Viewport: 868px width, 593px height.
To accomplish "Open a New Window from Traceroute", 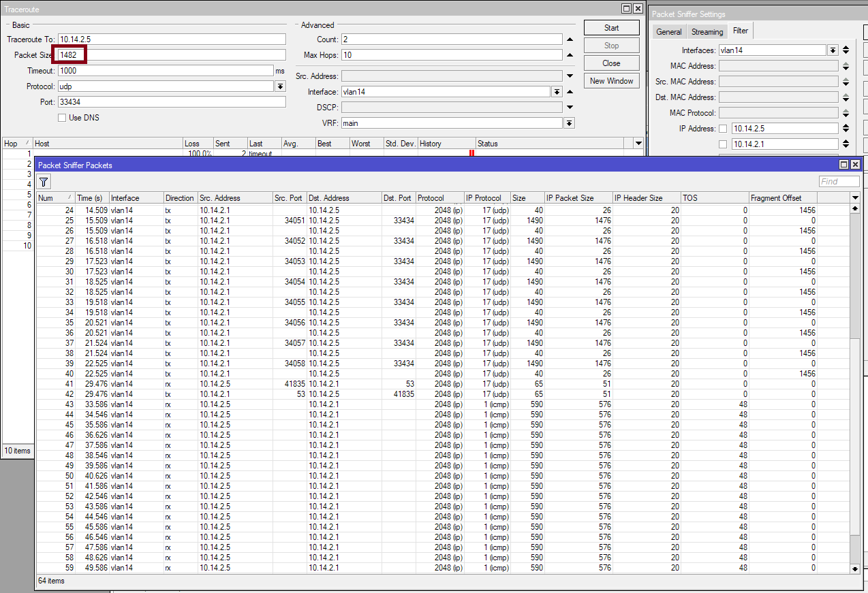I will coord(611,81).
